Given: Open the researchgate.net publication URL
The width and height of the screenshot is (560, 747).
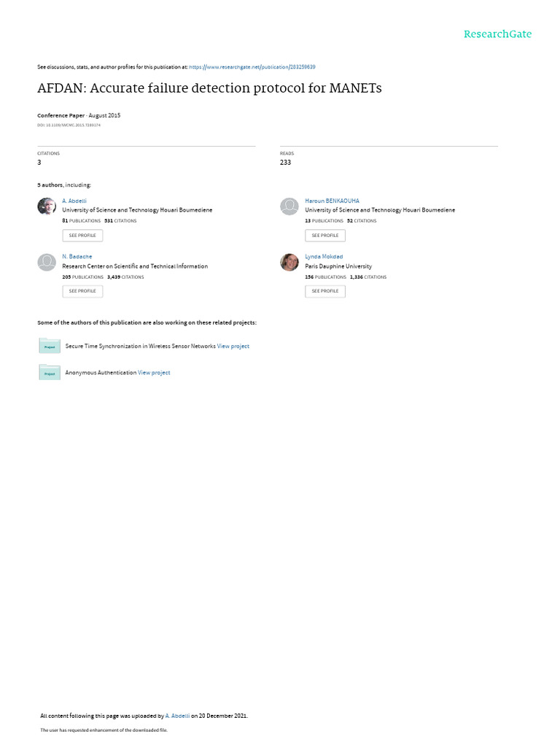Looking at the screenshot, I should [252, 67].
